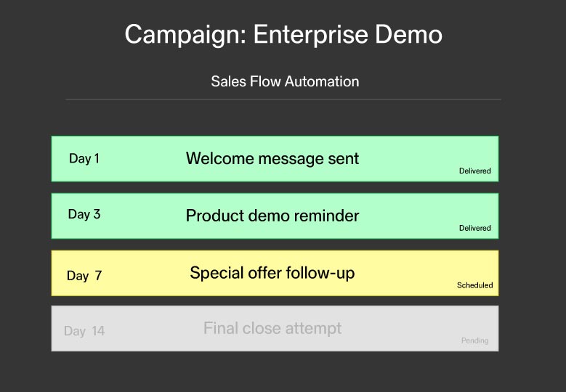Open the "Product demo reminder" step

click(272, 216)
